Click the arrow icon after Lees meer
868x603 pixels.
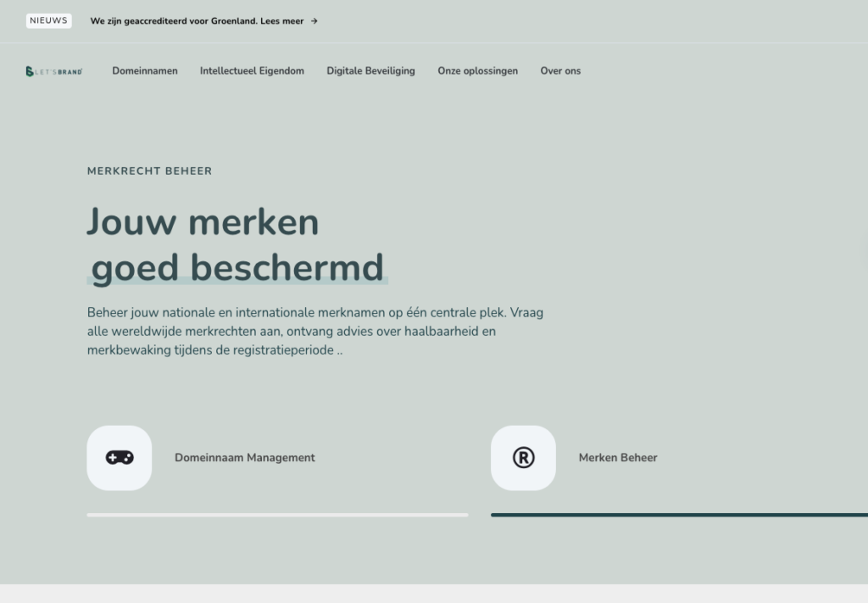[314, 21]
